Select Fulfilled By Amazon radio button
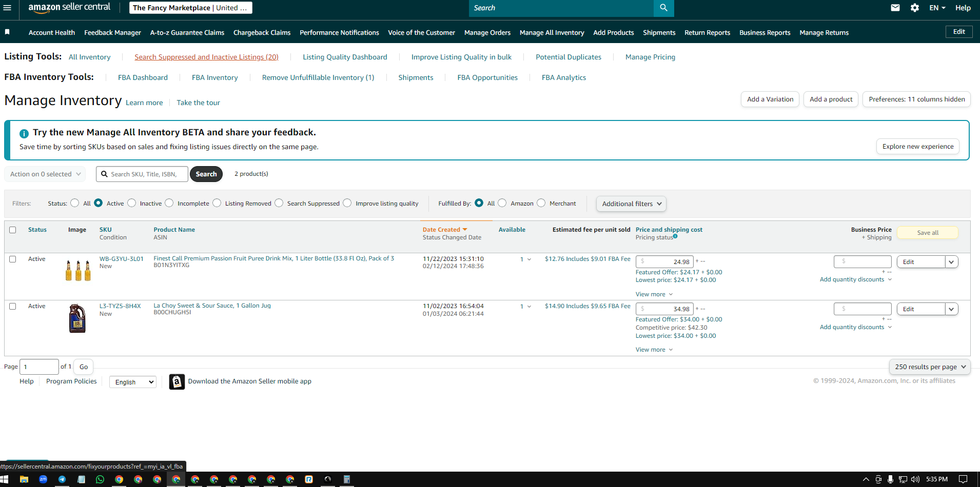This screenshot has width=980, height=487. [x=502, y=203]
